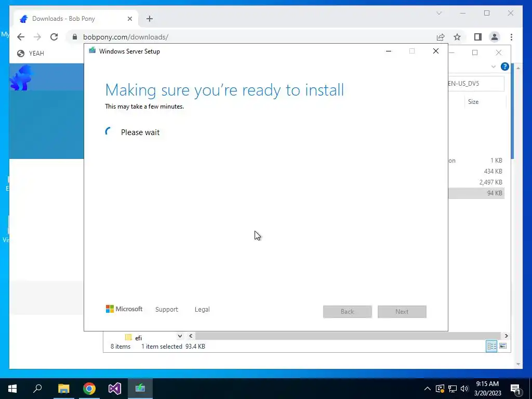Switch to large icons view in Explorer
The image size is (532, 399).
click(x=503, y=346)
